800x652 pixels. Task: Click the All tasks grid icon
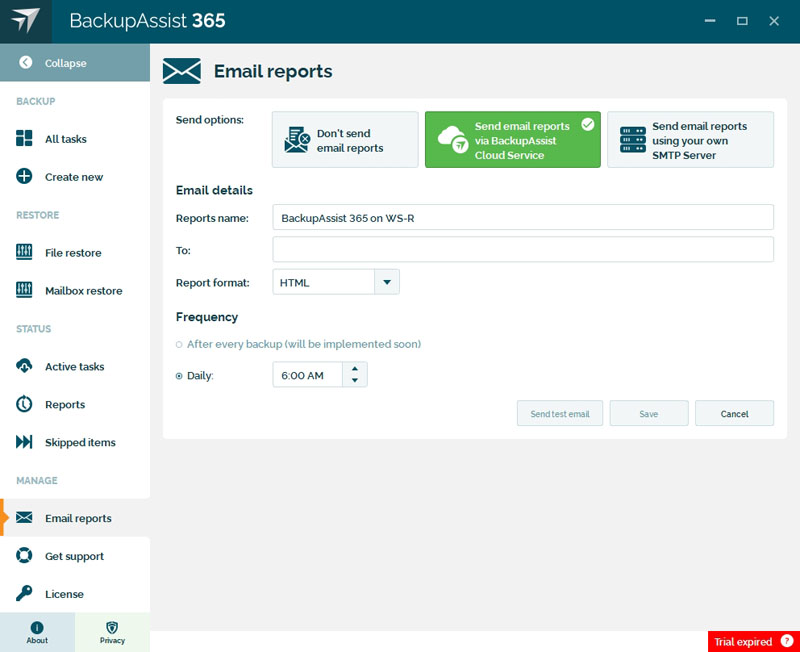tap(24, 138)
